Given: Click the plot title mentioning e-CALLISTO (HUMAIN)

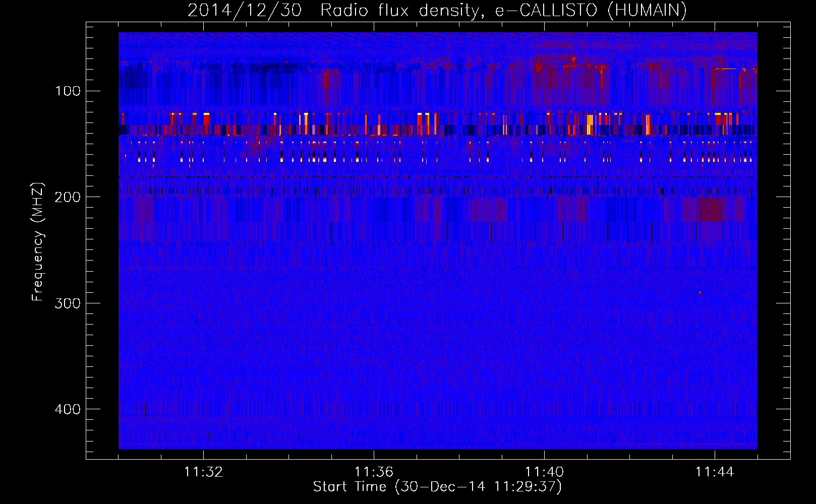Looking at the screenshot, I should point(437,11).
